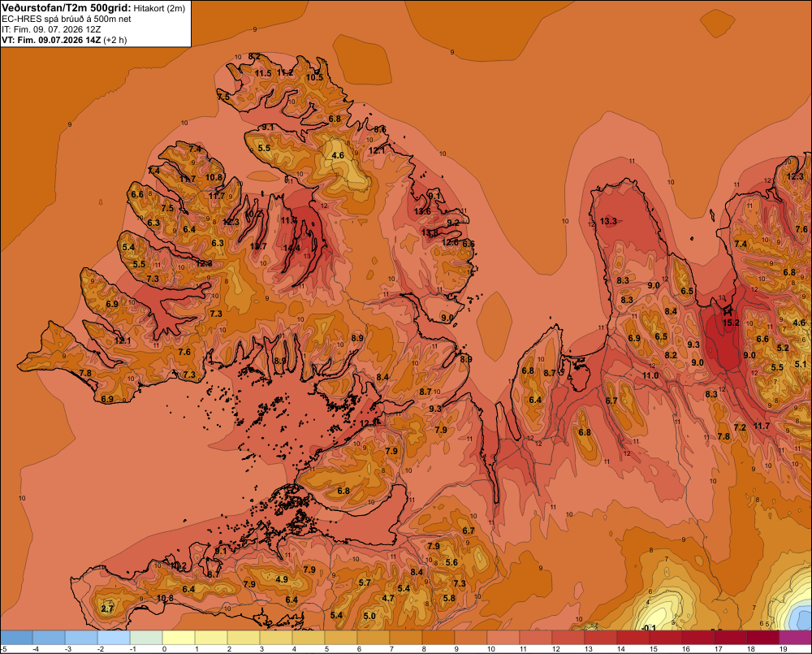Image resolution: width=812 pixels, height=654 pixels.
Task: Select the 'IT: Fim. 09. 07. 2026 12Z' line
Action: click(x=51, y=29)
